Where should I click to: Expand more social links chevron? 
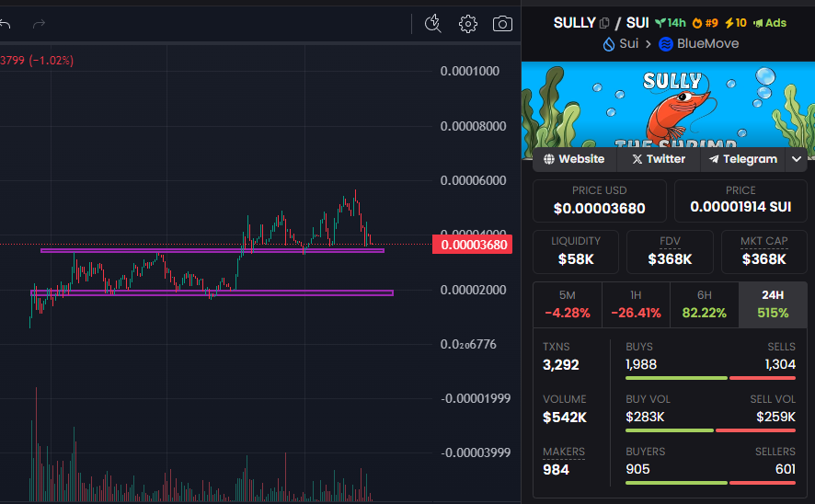click(x=797, y=159)
